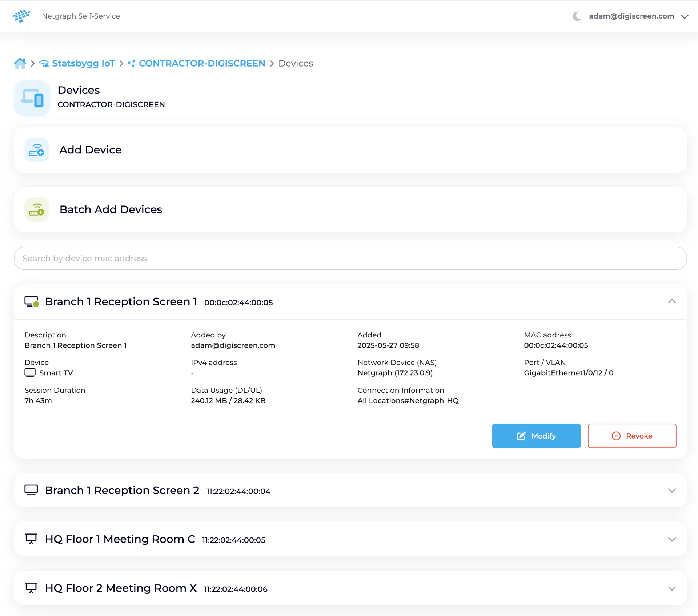Click the Batch Add Devices green icon
698x616 pixels.
click(x=36, y=209)
